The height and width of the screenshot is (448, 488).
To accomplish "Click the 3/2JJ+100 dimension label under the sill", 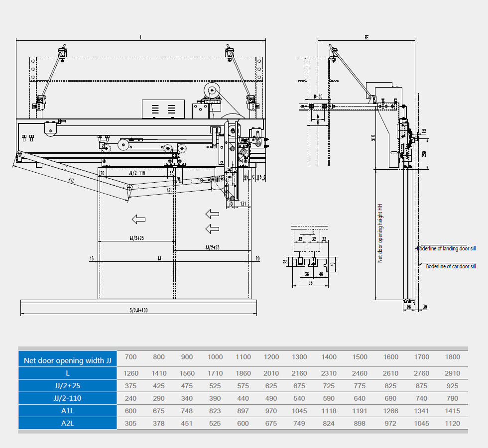I will 138,310.
